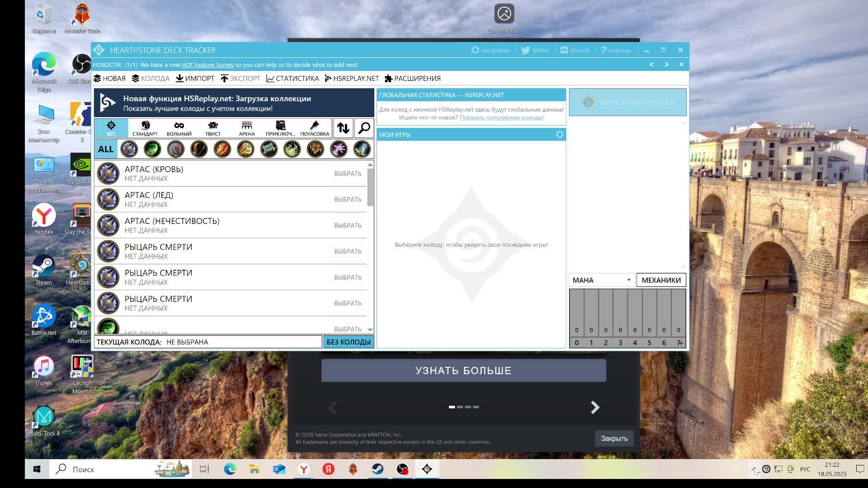Image resolution: width=868 pixels, height=488 pixels.
Task: Click Выбрать for Артас (Лёд)
Action: pyautogui.click(x=348, y=199)
